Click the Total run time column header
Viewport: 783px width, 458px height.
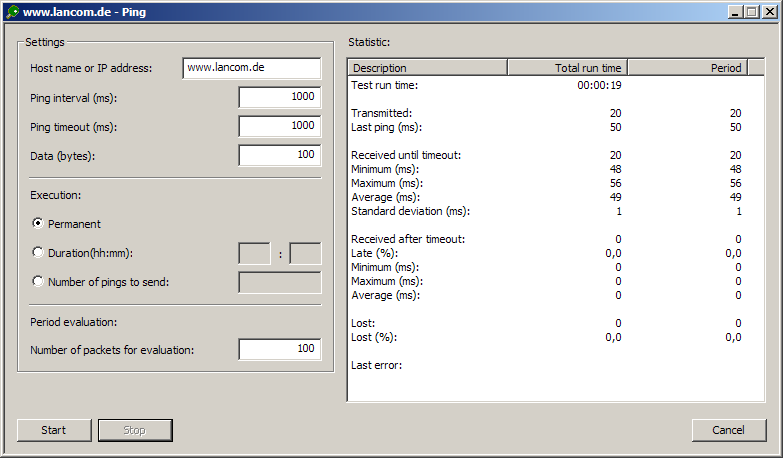click(x=567, y=68)
